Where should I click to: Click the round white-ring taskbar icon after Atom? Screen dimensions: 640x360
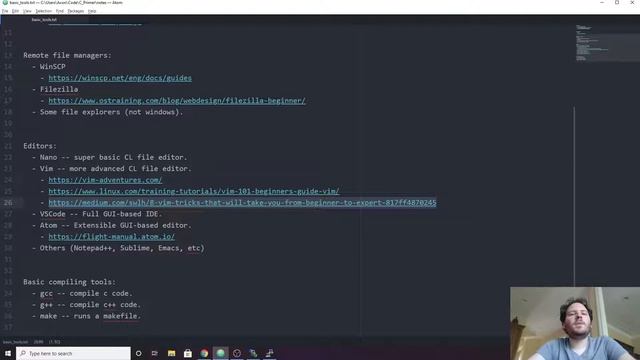pyautogui.click(x=237, y=353)
